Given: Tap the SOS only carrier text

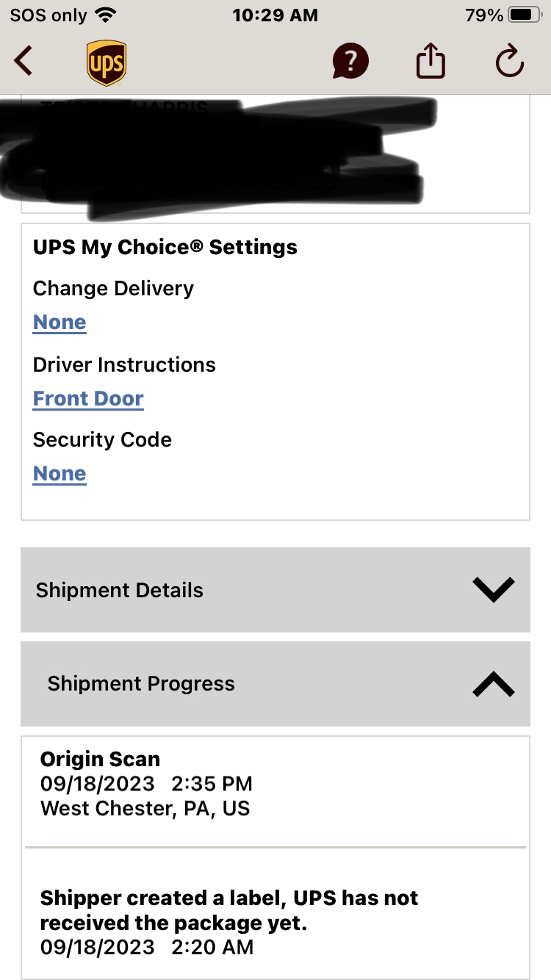Looking at the screenshot, I should 48,15.
